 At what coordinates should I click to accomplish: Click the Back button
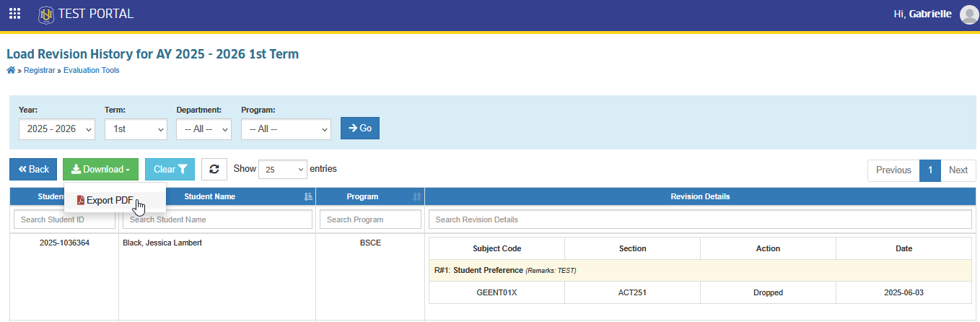coord(33,169)
